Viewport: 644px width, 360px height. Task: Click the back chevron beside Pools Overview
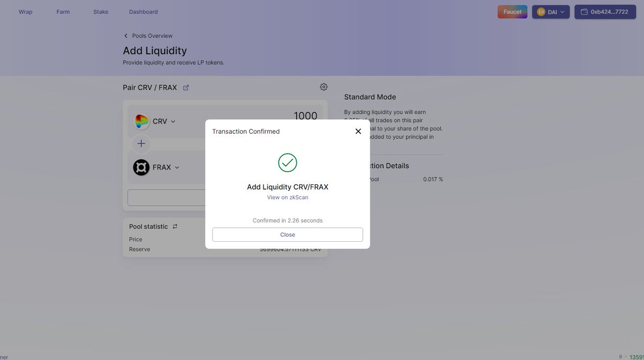126,35
